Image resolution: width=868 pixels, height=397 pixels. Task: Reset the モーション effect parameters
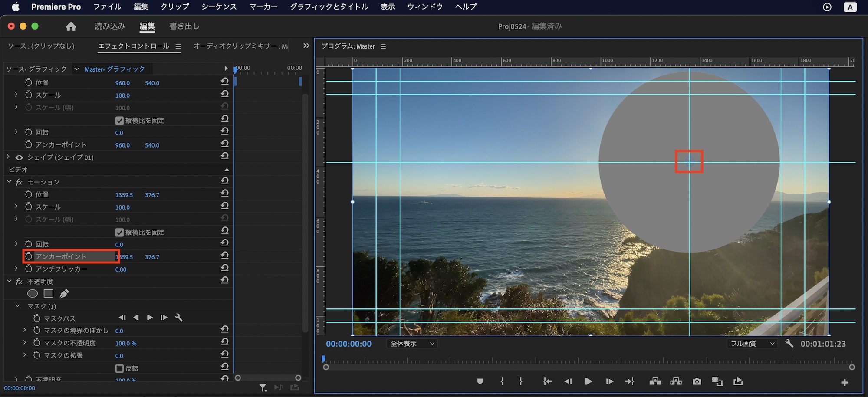tap(224, 181)
